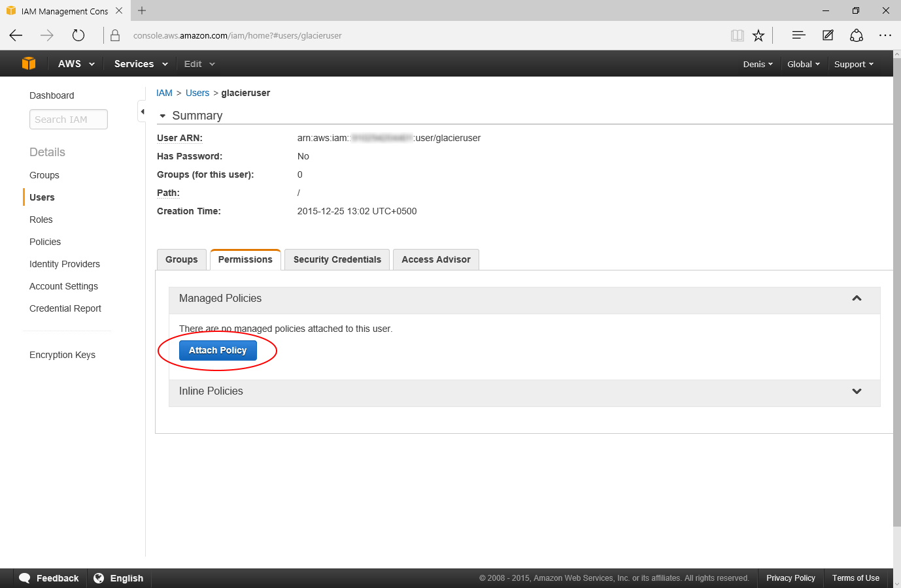
Task: Open Dashboard in the sidebar
Action: tap(52, 95)
